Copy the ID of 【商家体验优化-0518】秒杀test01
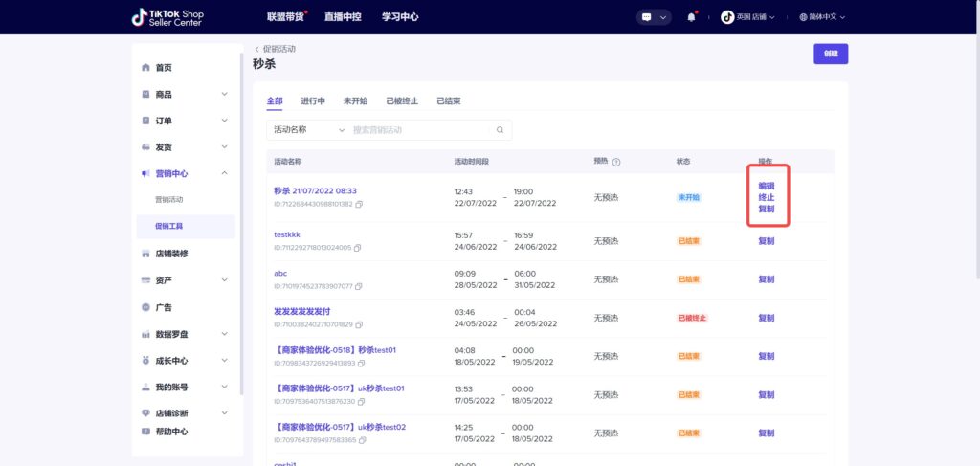This screenshot has height=466, width=980. pyautogui.click(x=361, y=363)
